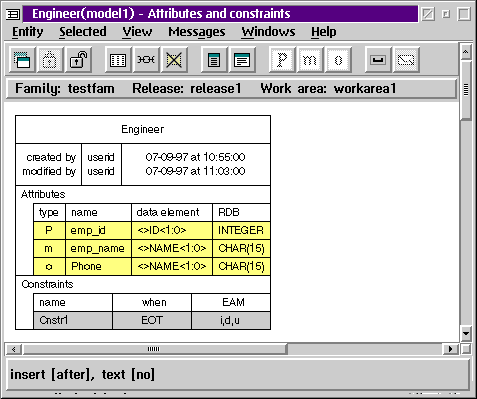Click the table columns grid icon
The height and width of the screenshot is (399, 477).
click(x=118, y=60)
